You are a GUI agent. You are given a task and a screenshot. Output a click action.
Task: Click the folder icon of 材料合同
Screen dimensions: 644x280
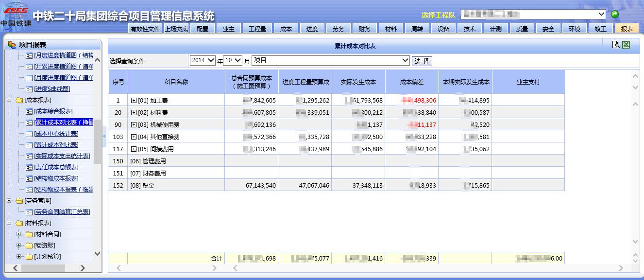coord(29,234)
